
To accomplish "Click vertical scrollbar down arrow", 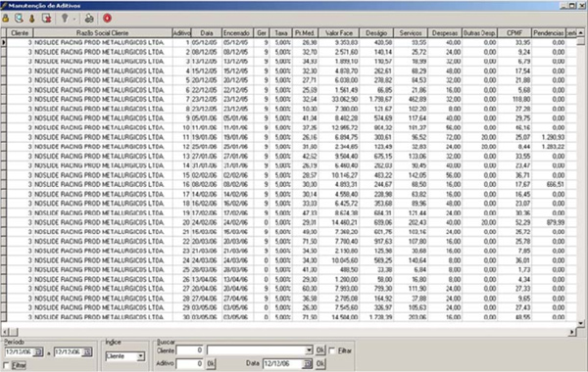I will tap(580, 322).
